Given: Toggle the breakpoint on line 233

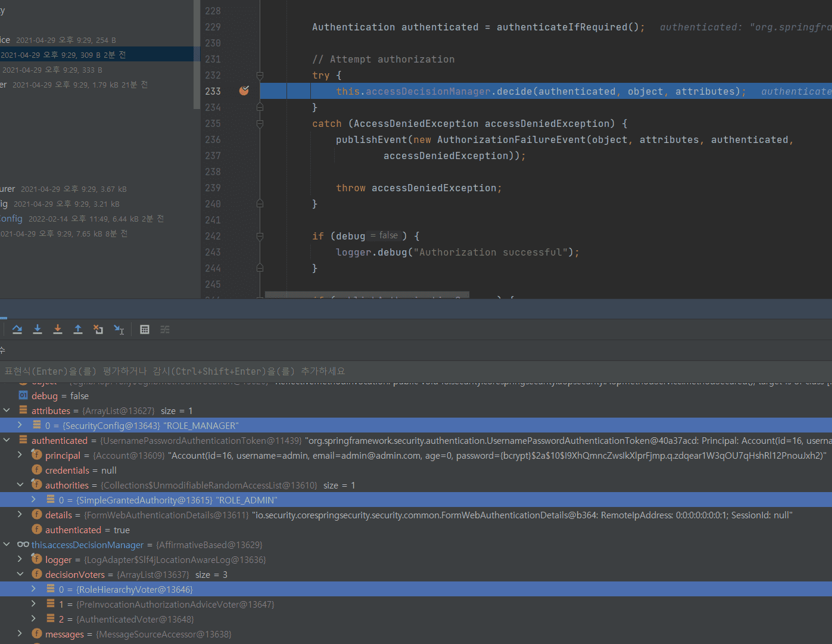Looking at the screenshot, I should pyautogui.click(x=244, y=91).
